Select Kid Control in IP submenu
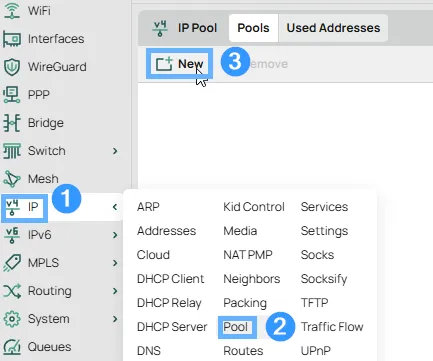433x361 pixels. click(254, 207)
